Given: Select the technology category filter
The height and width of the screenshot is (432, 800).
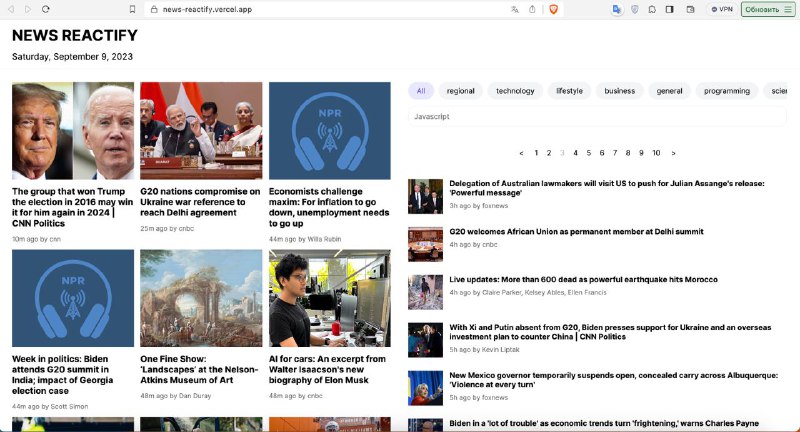Looking at the screenshot, I should tap(515, 91).
